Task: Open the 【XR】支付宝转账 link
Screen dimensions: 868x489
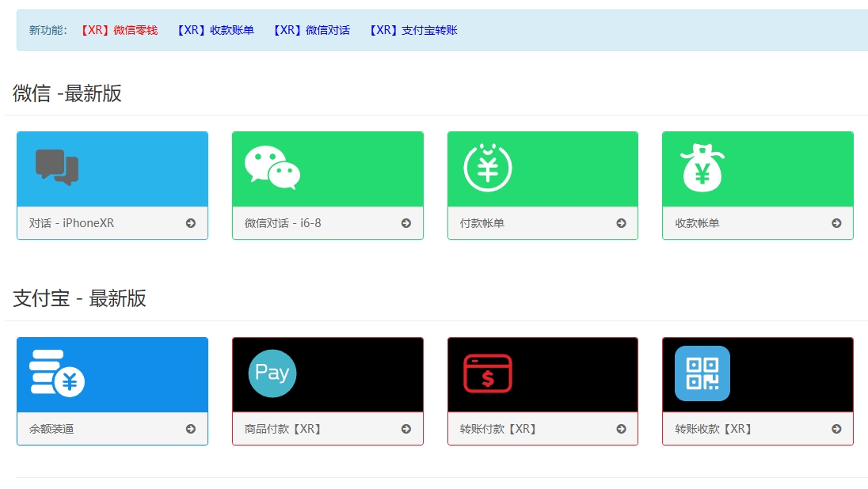Action: coord(413,30)
